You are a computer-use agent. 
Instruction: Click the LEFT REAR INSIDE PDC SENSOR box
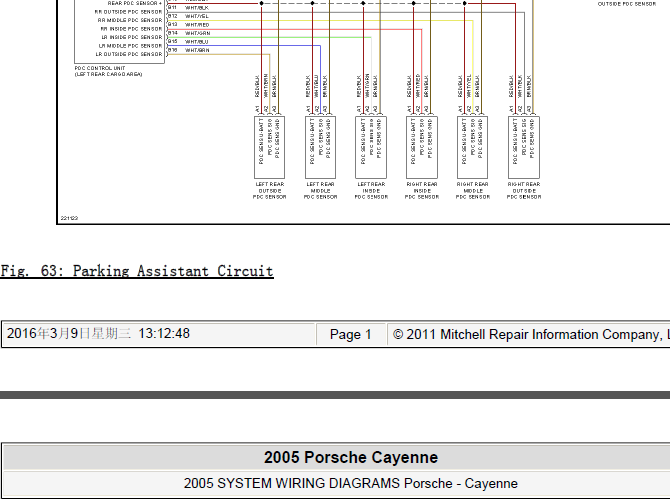371,147
